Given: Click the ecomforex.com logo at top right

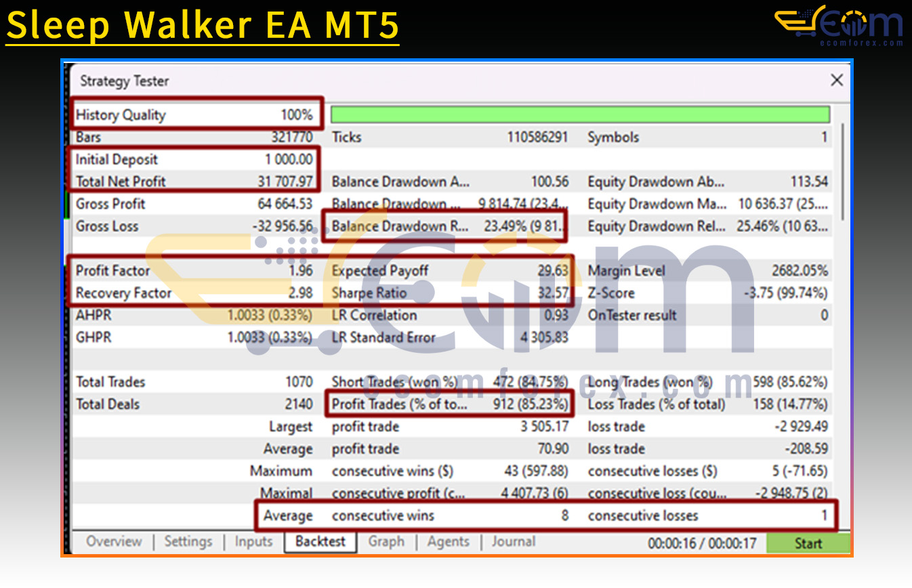Looking at the screenshot, I should tap(839, 26).
